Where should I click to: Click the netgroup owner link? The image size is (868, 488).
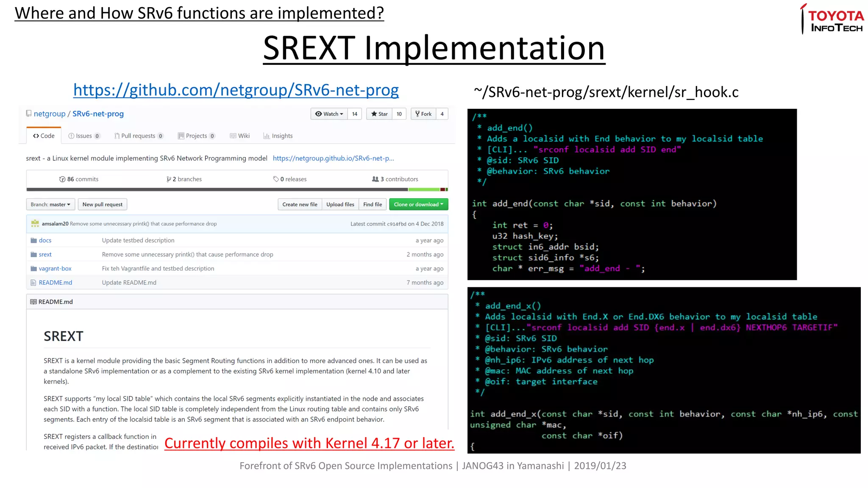tap(50, 114)
